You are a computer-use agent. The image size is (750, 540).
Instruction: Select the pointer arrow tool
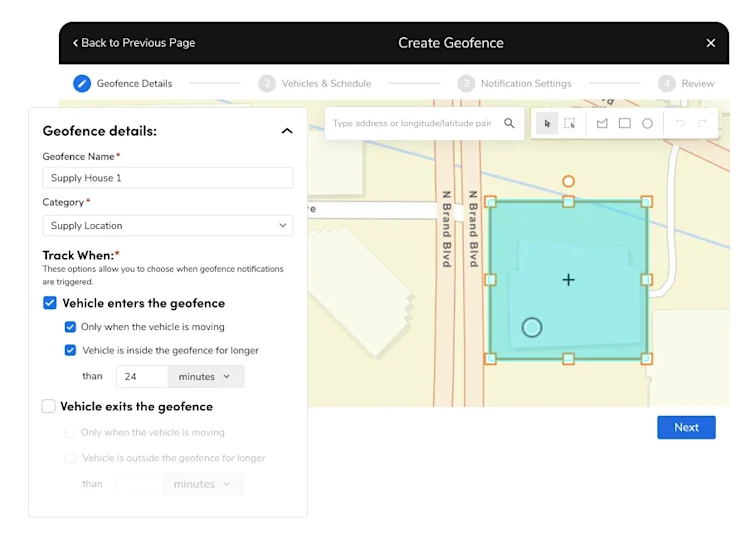point(547,123)
